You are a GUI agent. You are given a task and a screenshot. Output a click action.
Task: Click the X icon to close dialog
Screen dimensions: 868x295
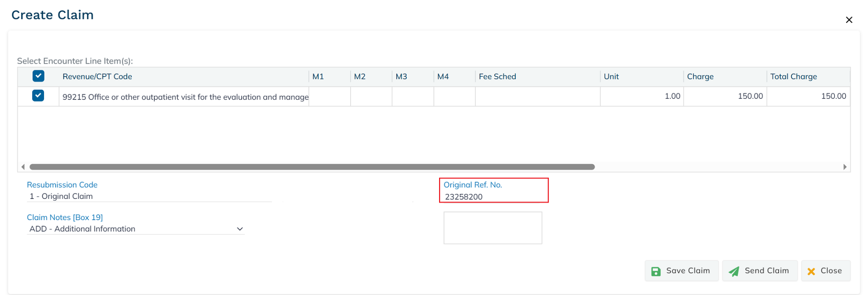pos(849,20)
